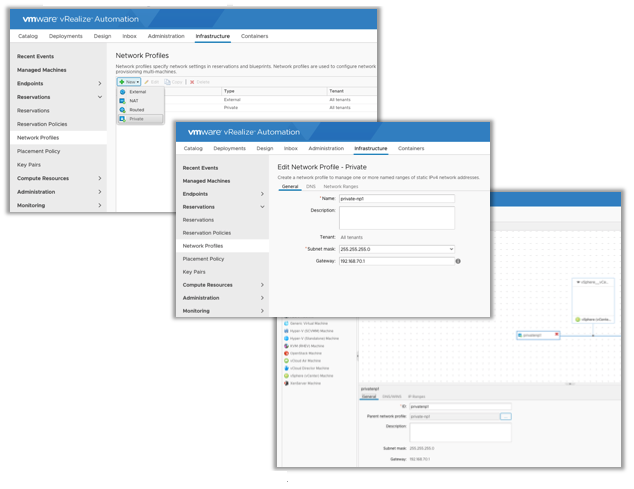634x489 pixels.
Task: Click the Name field containing private-np1
Action: pyautogui.click(x=397, y=199)
